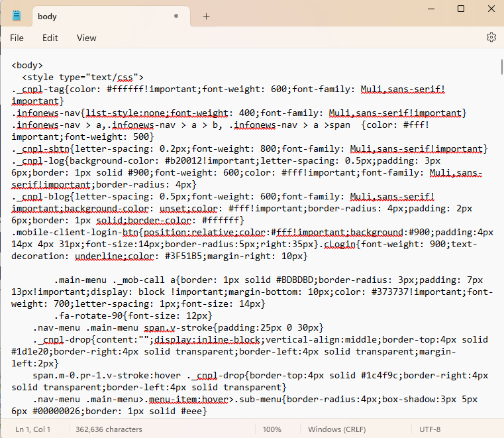The image size is (504, 438).
Task: Click the '.main-menu ._mob-call' selector text
Action: click(x=109, y=280)
